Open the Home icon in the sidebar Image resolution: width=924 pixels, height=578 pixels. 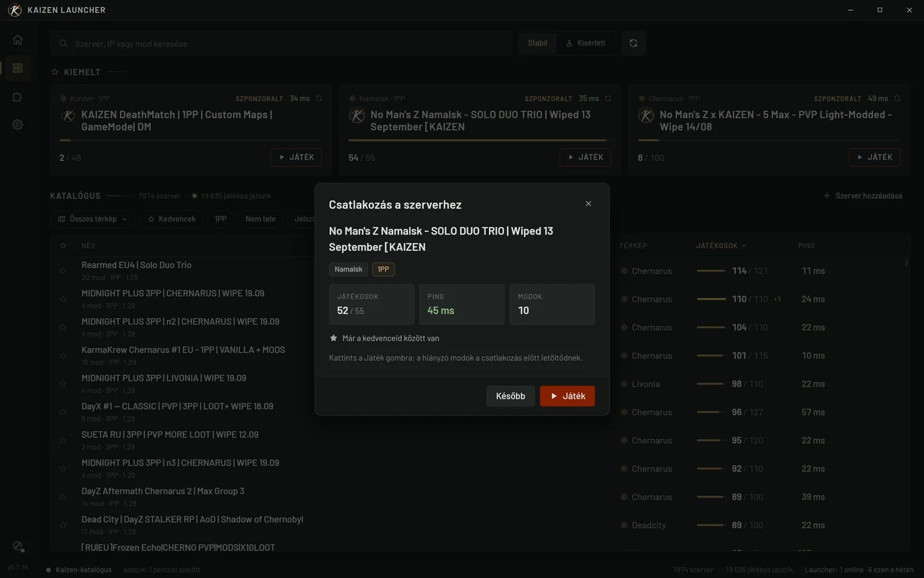pos(17,40)
